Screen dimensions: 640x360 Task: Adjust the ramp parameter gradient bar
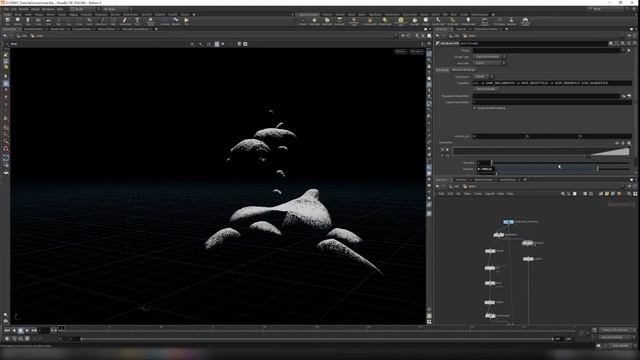tap(541, 151)
